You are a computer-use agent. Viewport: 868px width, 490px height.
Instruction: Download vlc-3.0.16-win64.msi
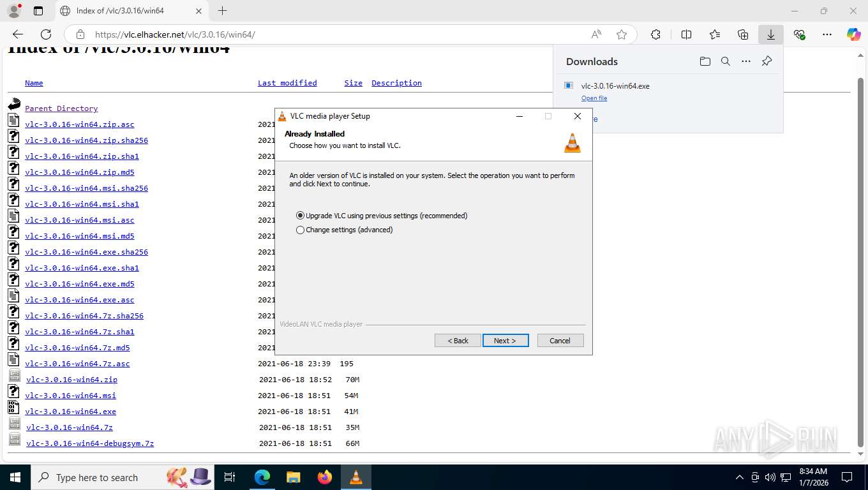pos(70,396)
